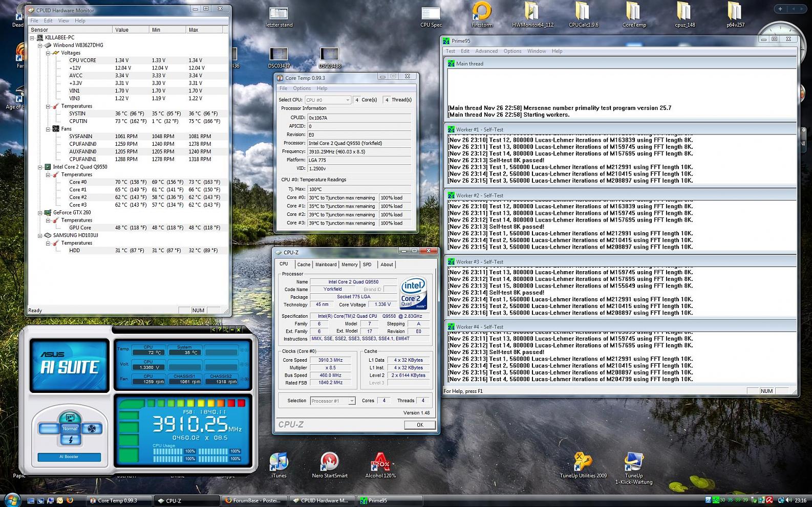Collapse the GeForce GTX 260 node

(x=40, y=212)
